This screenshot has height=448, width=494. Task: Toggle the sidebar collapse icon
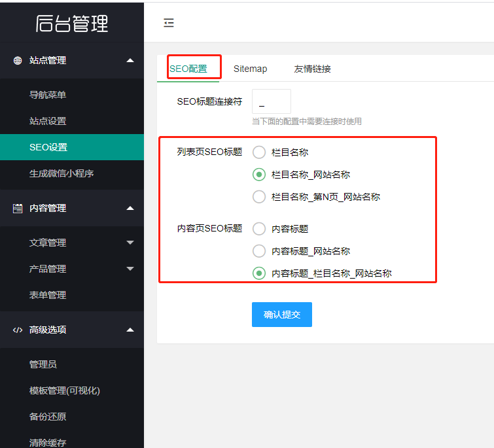[x=169, y=23]
